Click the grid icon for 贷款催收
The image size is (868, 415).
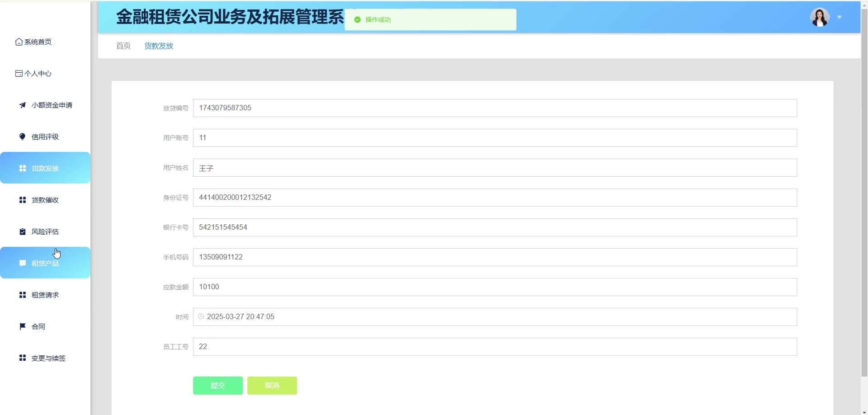[x=23, y=200]
